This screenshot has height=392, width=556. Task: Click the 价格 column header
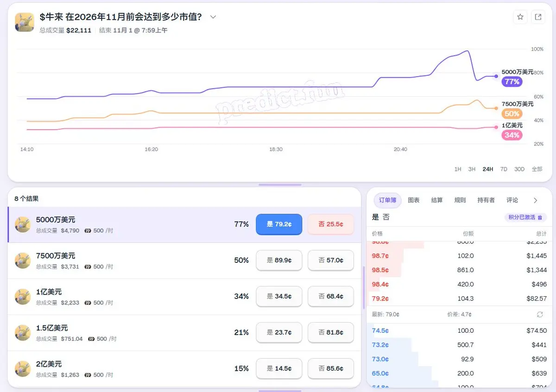pos(378,234)
